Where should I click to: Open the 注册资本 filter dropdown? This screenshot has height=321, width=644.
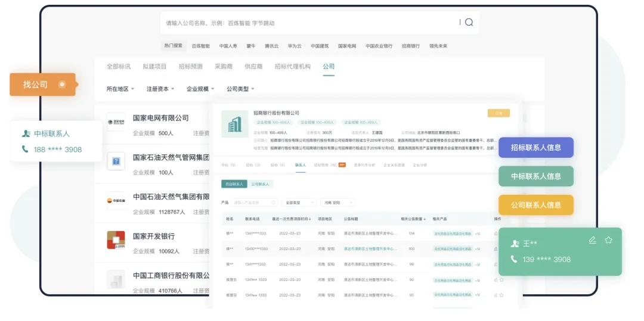click(160, 89)
